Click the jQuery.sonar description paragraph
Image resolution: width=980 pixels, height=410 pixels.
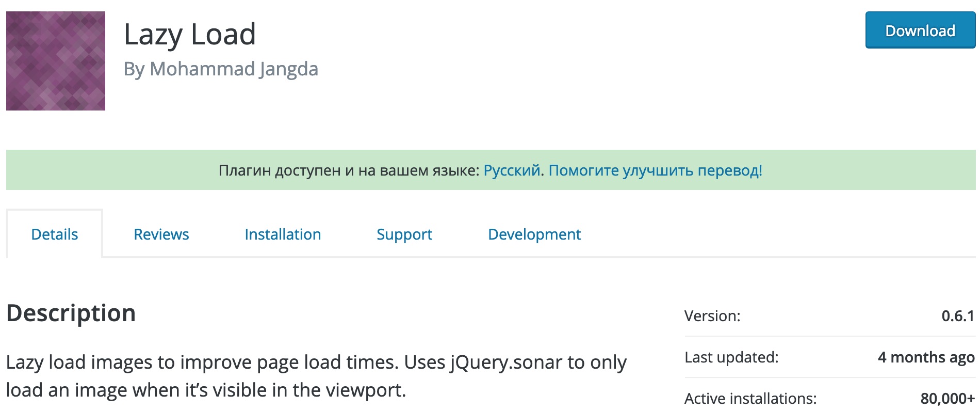[316, 376]
